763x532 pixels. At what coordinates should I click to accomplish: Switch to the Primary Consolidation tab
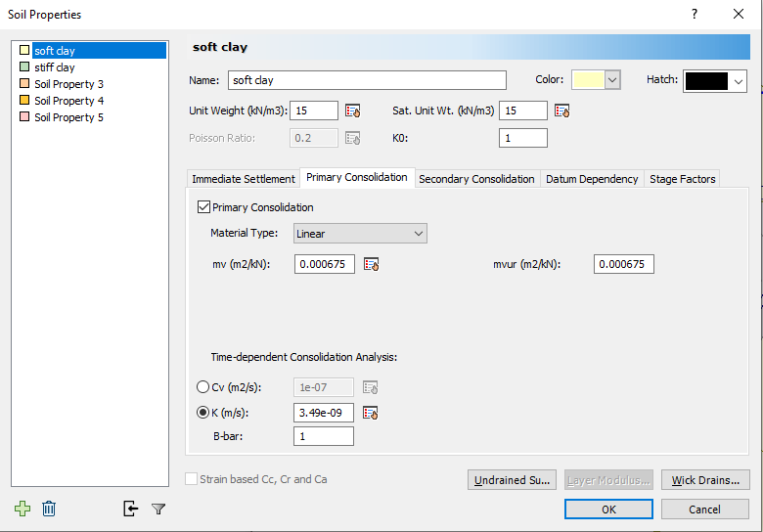point(357,177)
